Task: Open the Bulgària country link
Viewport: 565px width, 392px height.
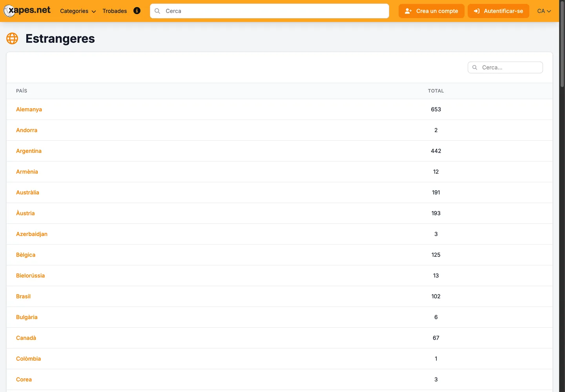Action: (x=27, y=317)
